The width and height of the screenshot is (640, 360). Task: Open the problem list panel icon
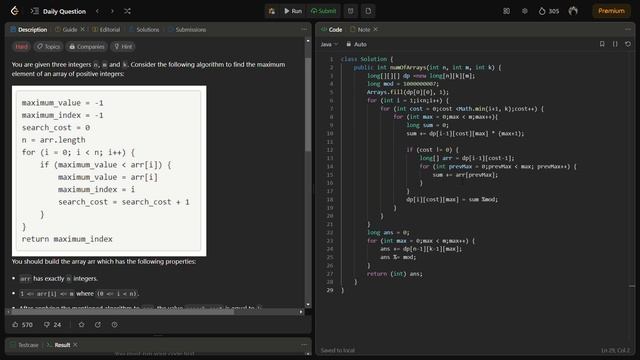(x=34, y=11)
